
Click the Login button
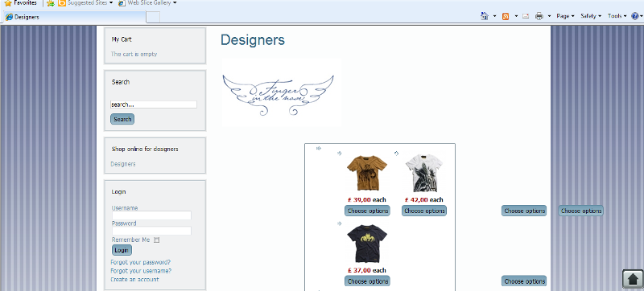[122, 250]
